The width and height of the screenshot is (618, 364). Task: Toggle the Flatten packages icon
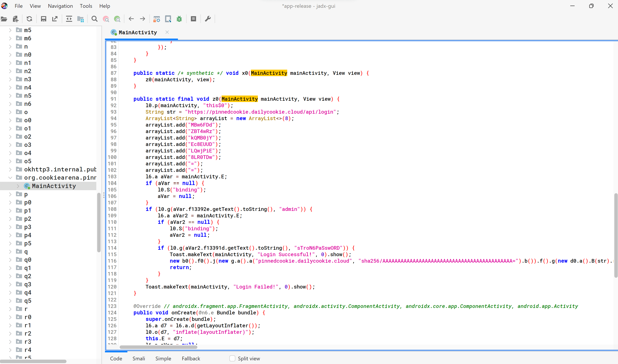click(x=80, y=19)
